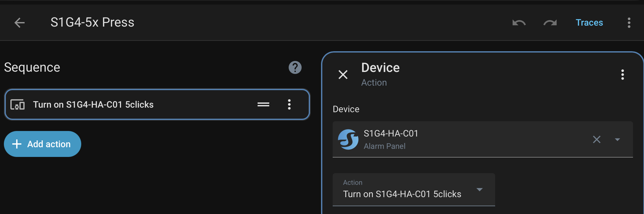Click the Add action button
Screen dimensions: 644x214
pyautogui.click(x=42, y=144)
